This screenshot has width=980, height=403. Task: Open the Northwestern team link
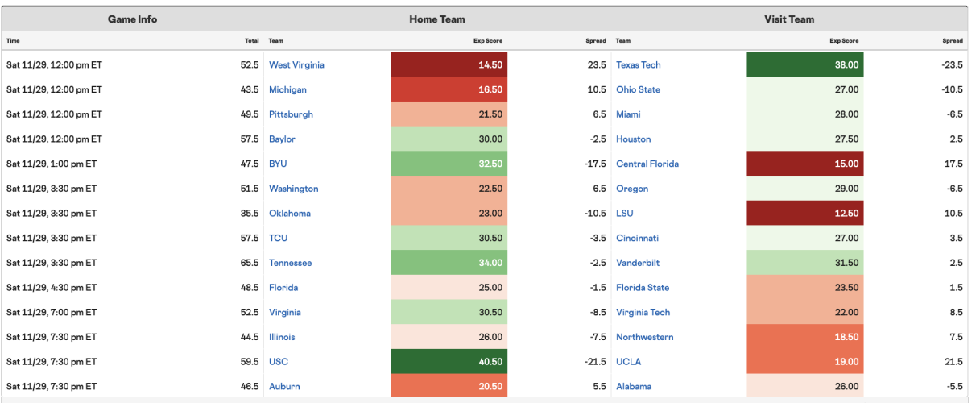click(644, 337)
